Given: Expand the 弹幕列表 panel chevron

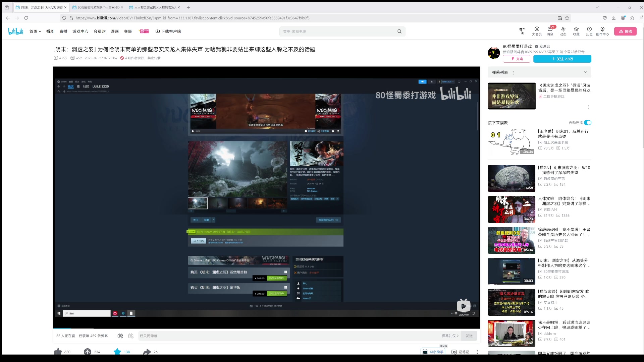Looking at the screenshot, I should tap(585, 72).
